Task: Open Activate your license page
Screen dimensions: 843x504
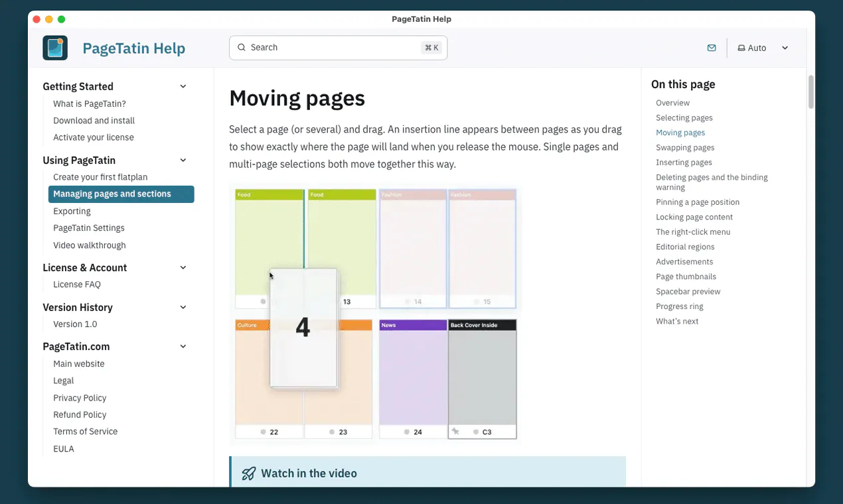Action: (94, 137)
